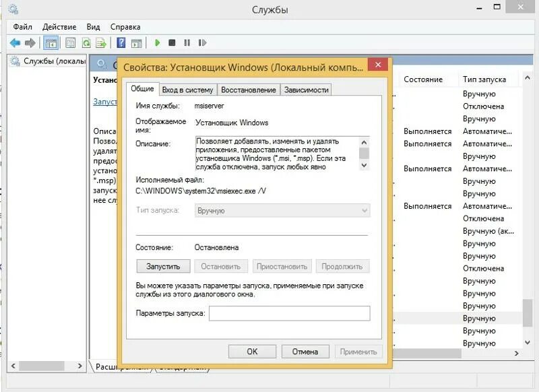Click the Services gear icon in title bar

(x=13, y=9)
